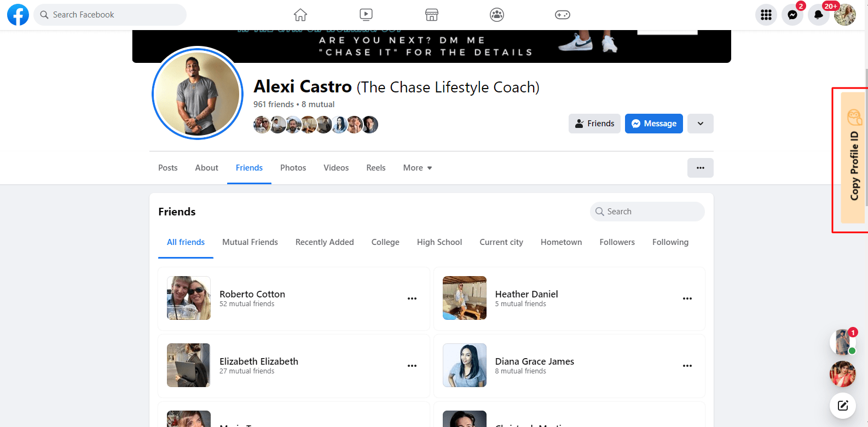Open Alexi Castro's profile picture

tap(198, 93)
